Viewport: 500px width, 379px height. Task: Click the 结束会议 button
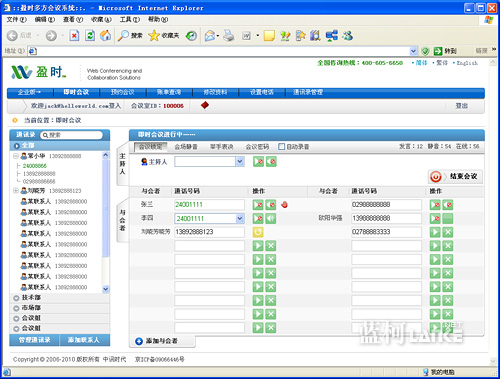[x=455, y=177]
